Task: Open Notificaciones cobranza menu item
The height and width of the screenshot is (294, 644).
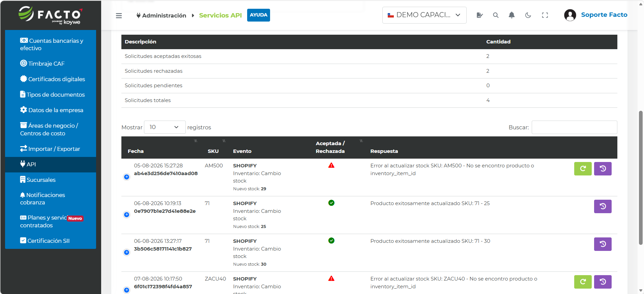Action: 51,199
